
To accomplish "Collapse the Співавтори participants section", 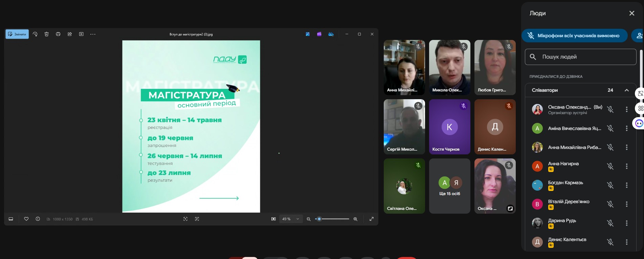I will click(626, 90).
